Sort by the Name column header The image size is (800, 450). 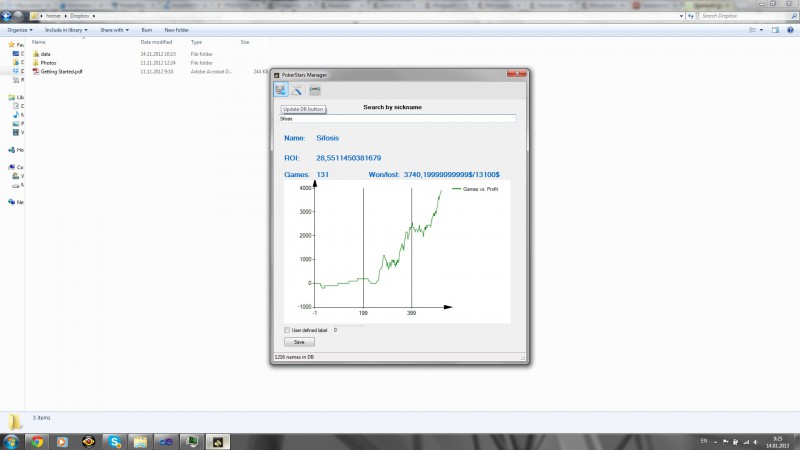click(39, 42)
